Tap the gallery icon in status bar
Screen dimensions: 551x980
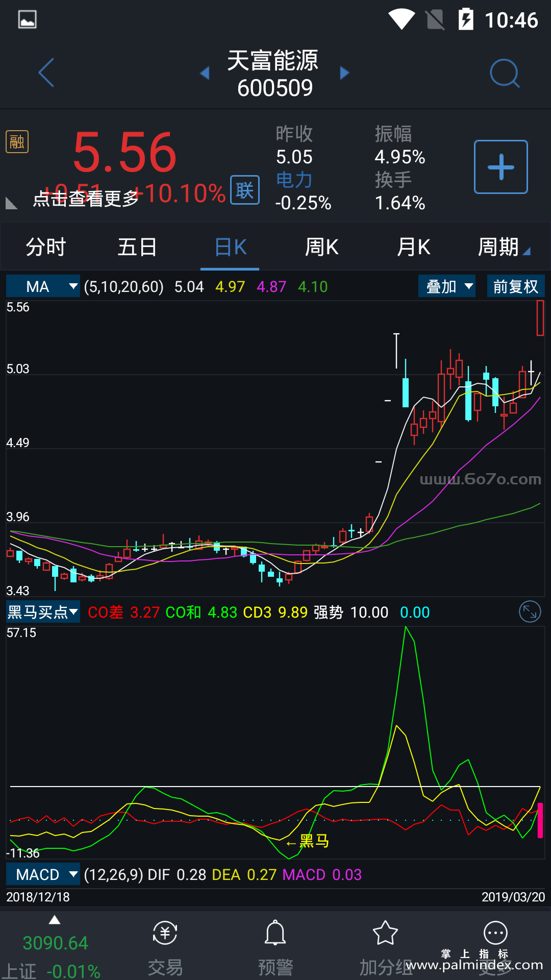click(x=27, y=20)
